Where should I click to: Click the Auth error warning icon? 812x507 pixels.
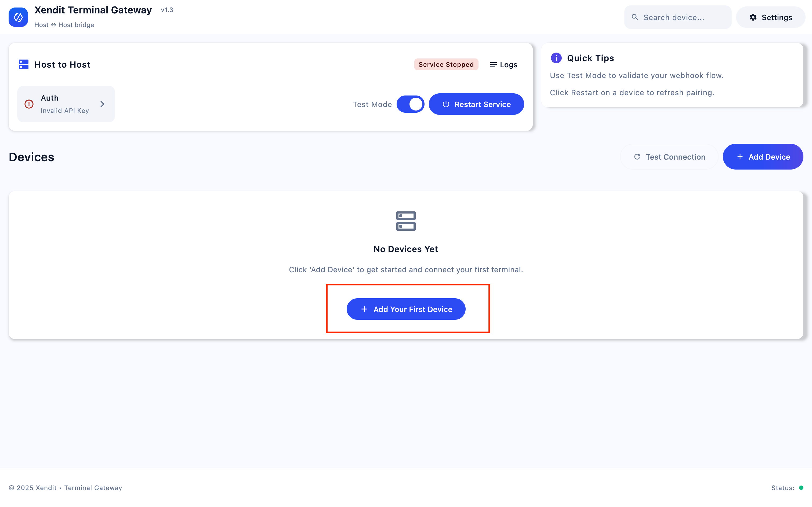point(29,104)
